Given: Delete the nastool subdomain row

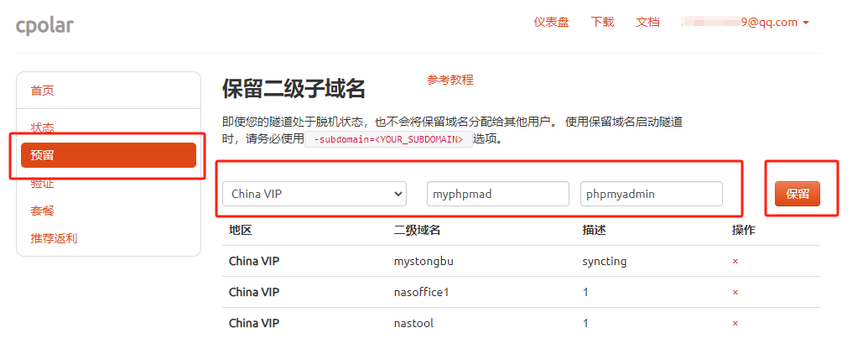Looking at the screenshot, I should tap(735, 323).
